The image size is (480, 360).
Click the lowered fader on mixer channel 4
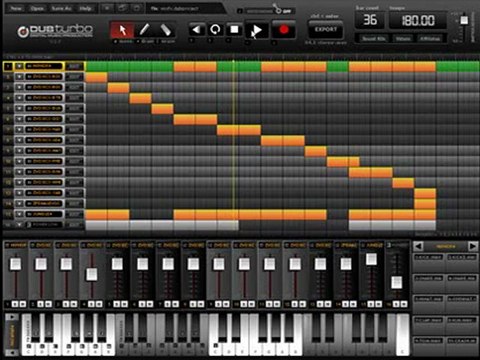click(92, 274)
